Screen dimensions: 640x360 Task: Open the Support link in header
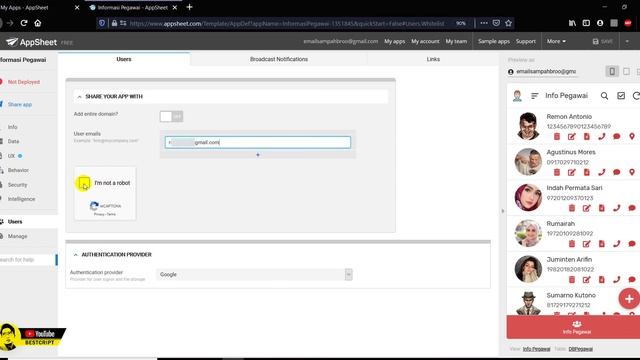tap(525, 41)
